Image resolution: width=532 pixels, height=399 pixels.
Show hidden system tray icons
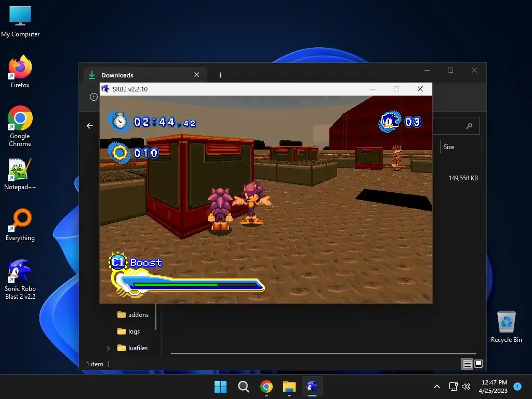click(x=437, y=387)
